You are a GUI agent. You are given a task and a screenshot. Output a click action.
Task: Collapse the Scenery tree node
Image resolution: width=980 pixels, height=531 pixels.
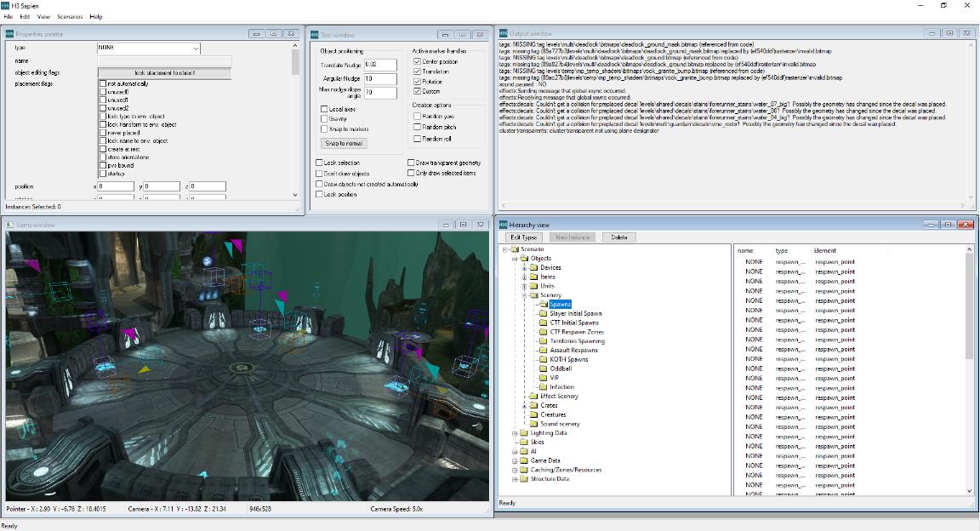(x=524, y=295)
